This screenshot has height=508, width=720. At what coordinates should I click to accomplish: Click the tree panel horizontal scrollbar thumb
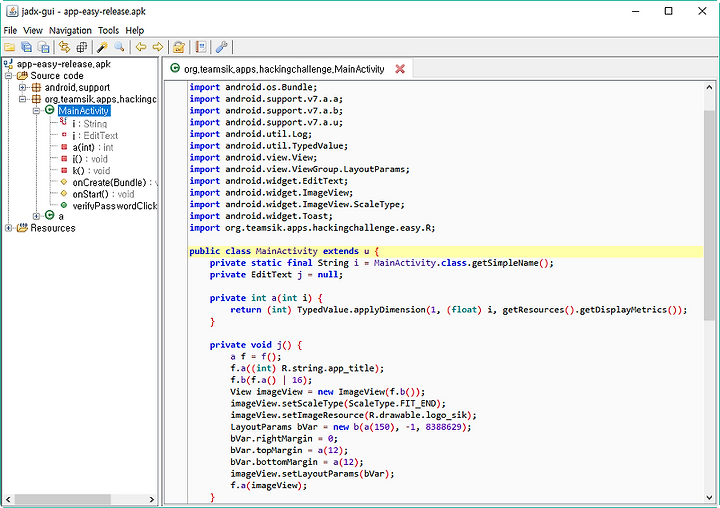(62, 499)
